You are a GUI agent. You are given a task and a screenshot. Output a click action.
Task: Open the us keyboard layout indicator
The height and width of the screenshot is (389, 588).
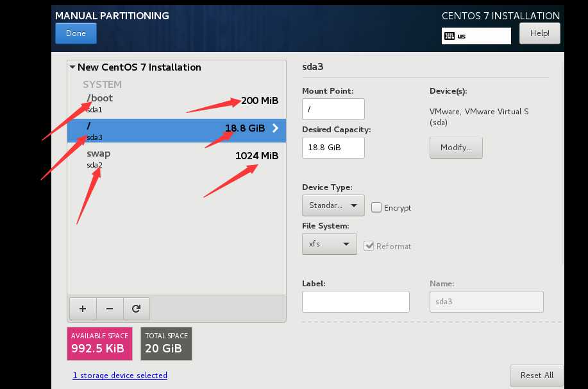tap(476, 36)
